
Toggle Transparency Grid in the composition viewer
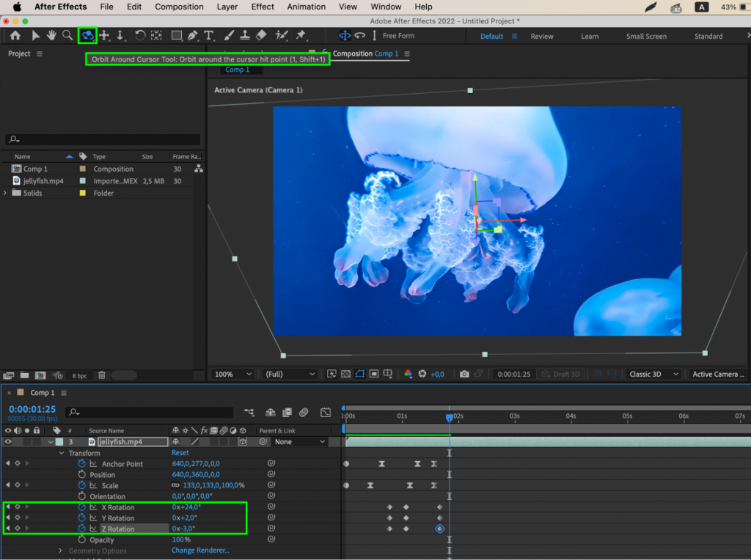[x=346, y=374]
